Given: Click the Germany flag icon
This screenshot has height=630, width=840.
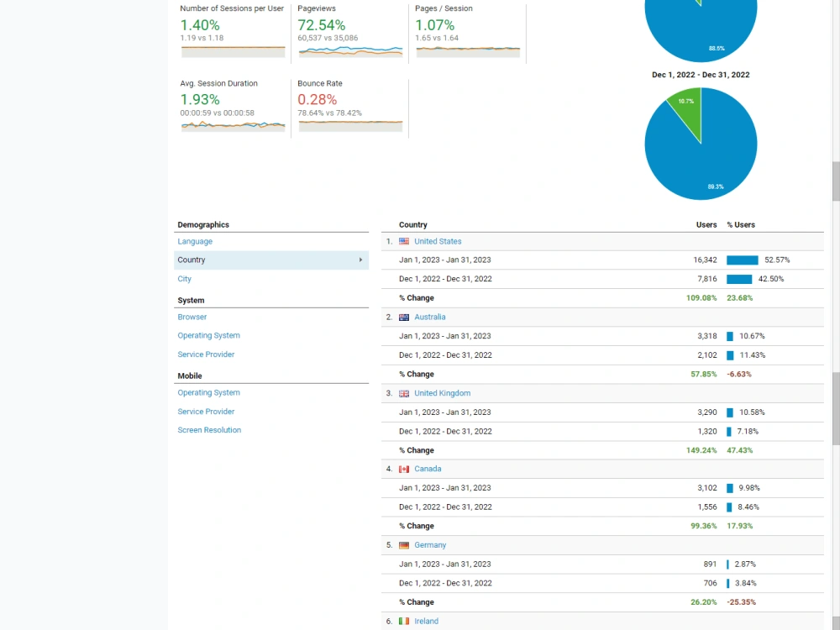Looking at the screenshot, I should pos(404,545).
